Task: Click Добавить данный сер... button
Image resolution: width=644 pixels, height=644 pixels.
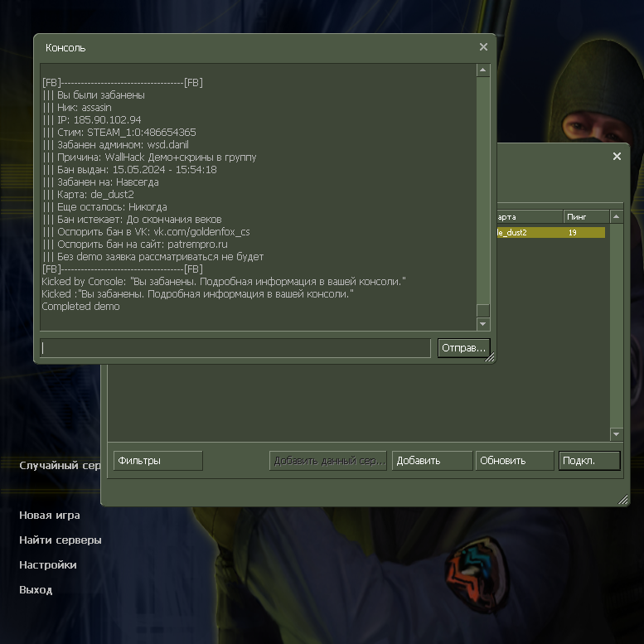Action: (x=328, y=460)
